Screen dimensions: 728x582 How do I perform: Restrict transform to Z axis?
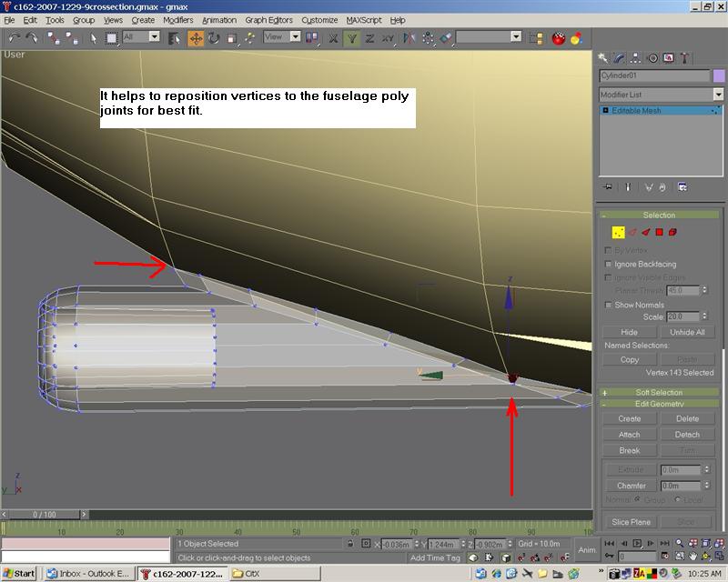tap(369, 38)
